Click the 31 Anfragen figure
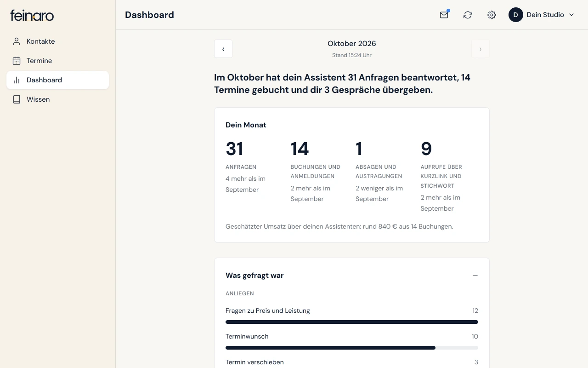The image size is (588, 368). (x=234, y=149)
